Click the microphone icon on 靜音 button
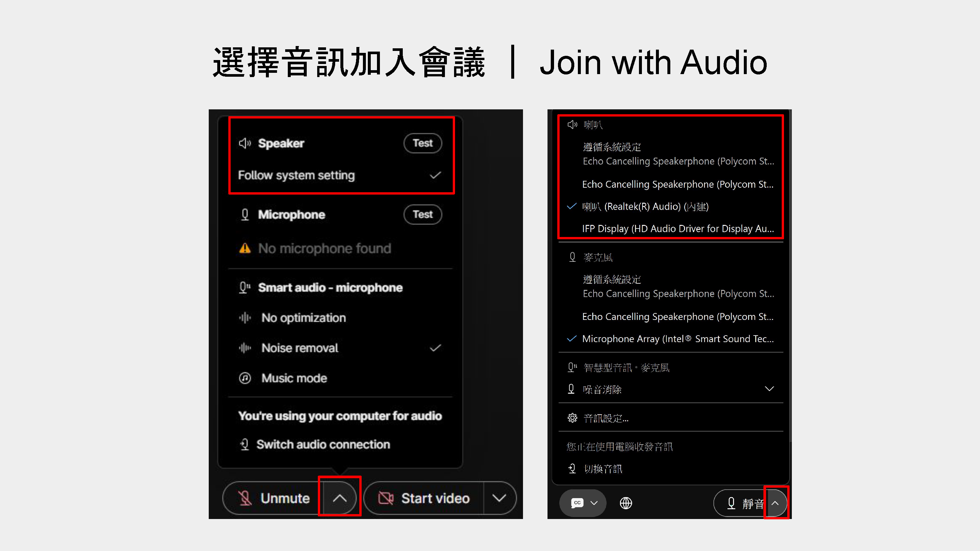The image size is (980, 551). pyautogui.click(x=731, y=503)
